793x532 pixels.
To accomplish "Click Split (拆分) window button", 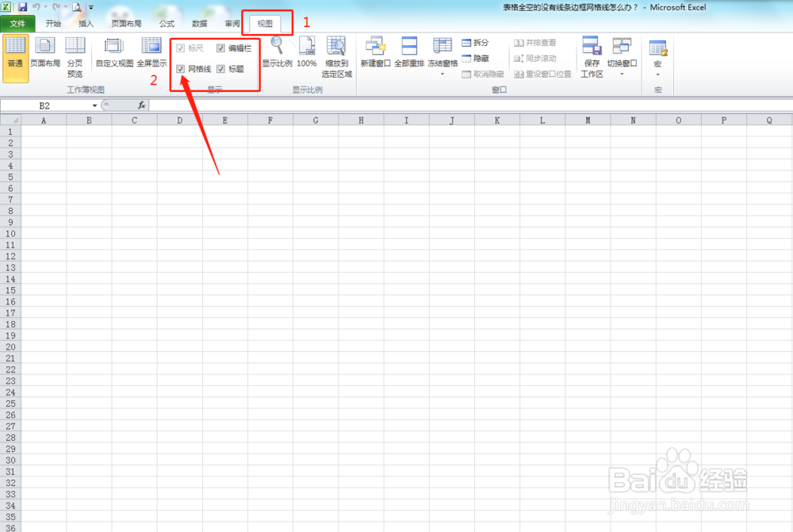I will pos(475,43).
